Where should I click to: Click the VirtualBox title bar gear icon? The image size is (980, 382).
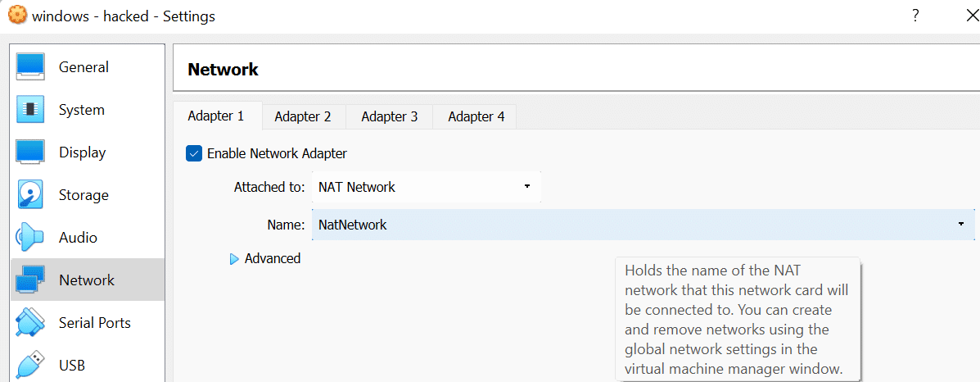[x=16, y=16]
